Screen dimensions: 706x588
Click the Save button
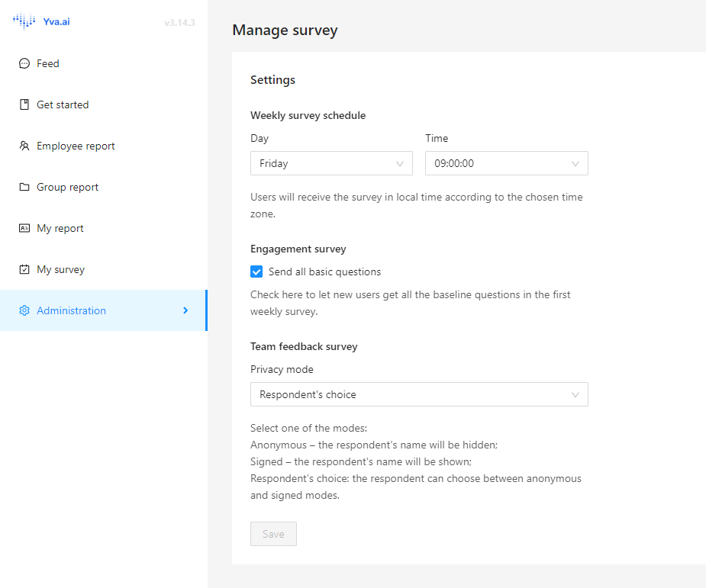tap(273, 534)
